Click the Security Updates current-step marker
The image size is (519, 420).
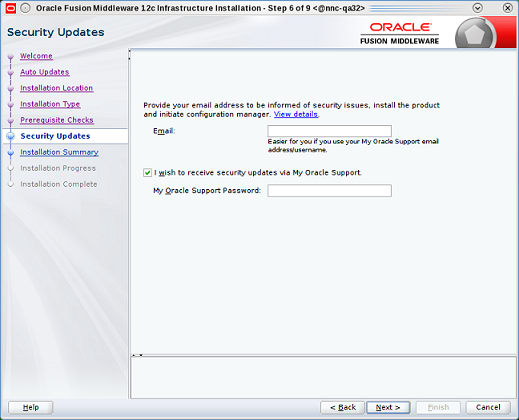tap(11, 136)
